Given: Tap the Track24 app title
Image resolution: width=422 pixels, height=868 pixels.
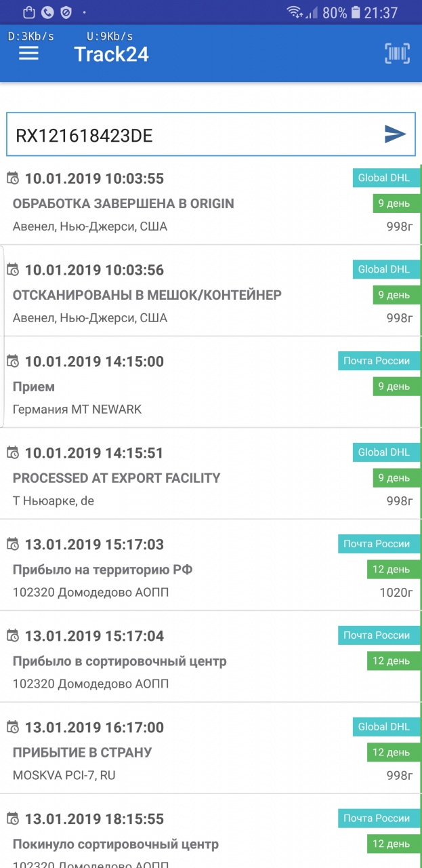Looking at the screenshot, I should (x=111, y=54).
